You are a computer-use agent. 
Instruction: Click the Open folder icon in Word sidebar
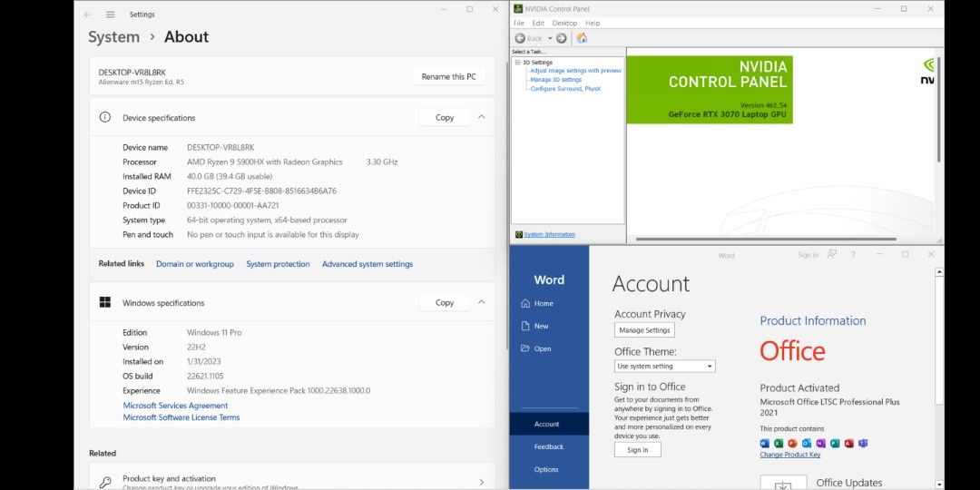[525, 348]
